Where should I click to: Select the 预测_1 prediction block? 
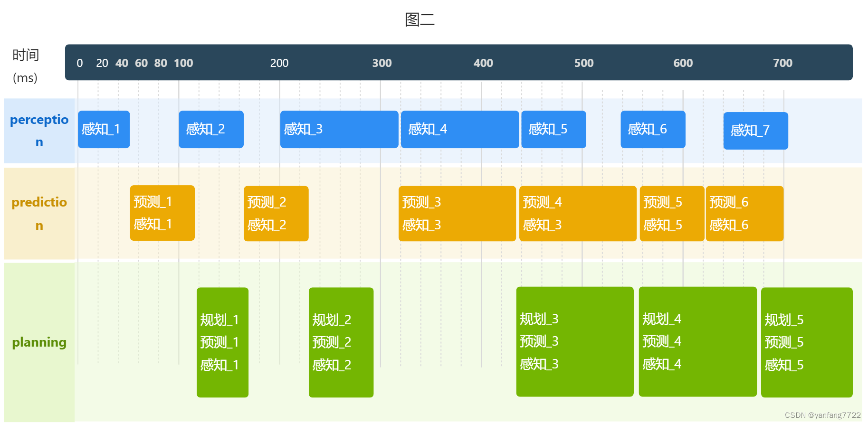pyautogui.click(x=162, y=213)
